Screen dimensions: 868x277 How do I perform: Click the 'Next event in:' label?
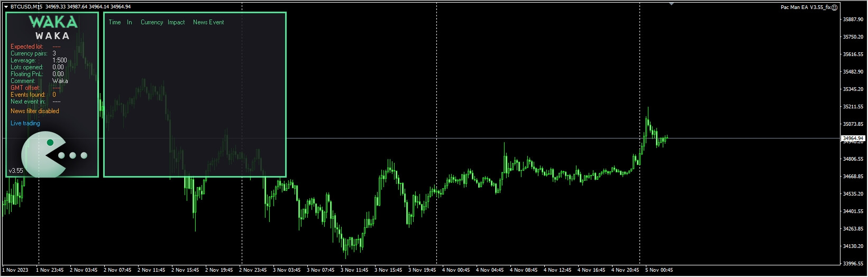point(28,101)
